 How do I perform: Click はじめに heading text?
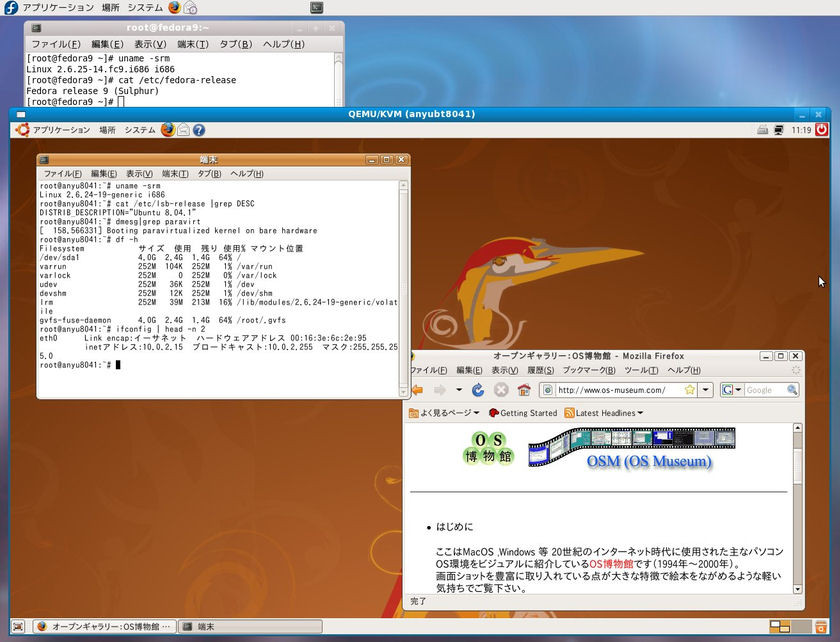click(454, 527)
